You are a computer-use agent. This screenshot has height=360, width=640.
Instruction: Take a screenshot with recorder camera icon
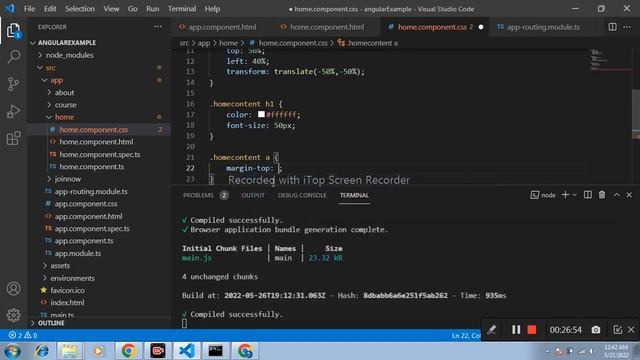596,329
